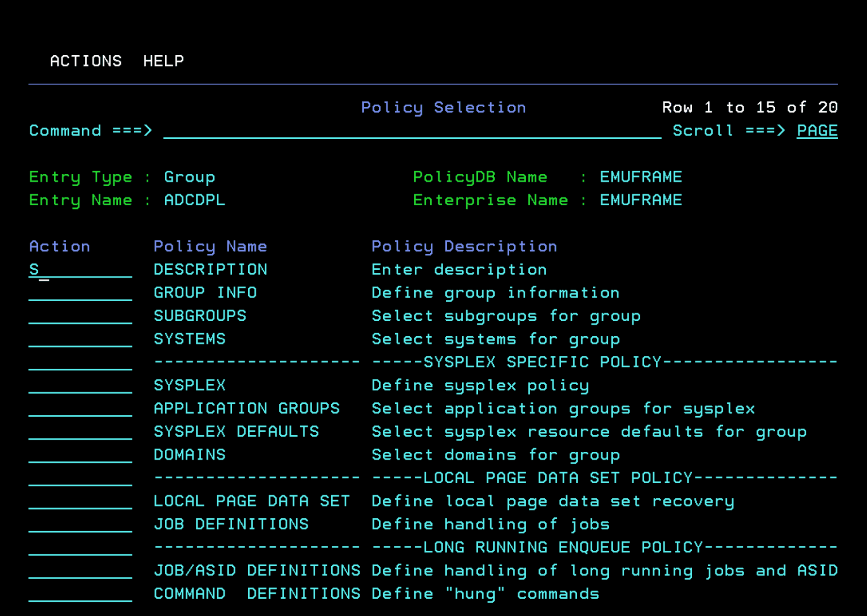The image size is (867, 616).
Task: Click the Scroll PAGE value field
Action: pos(817,131)
